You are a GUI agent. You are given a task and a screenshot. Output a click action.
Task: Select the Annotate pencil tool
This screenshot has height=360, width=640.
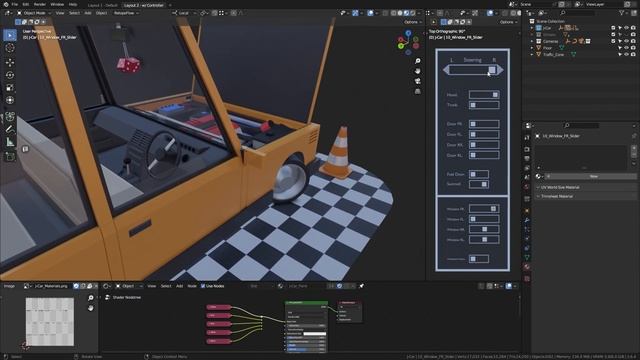click(x=10, y=129)
